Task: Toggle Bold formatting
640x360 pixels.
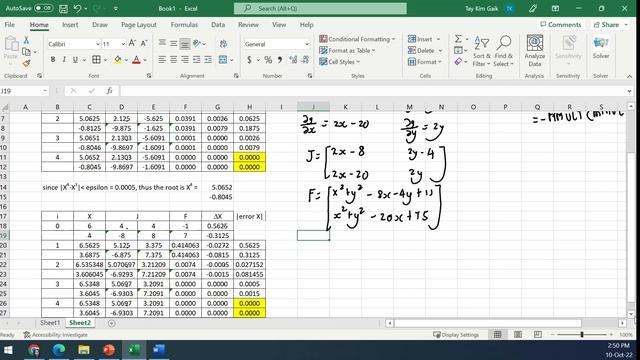Action: click(x=53, y=60)
